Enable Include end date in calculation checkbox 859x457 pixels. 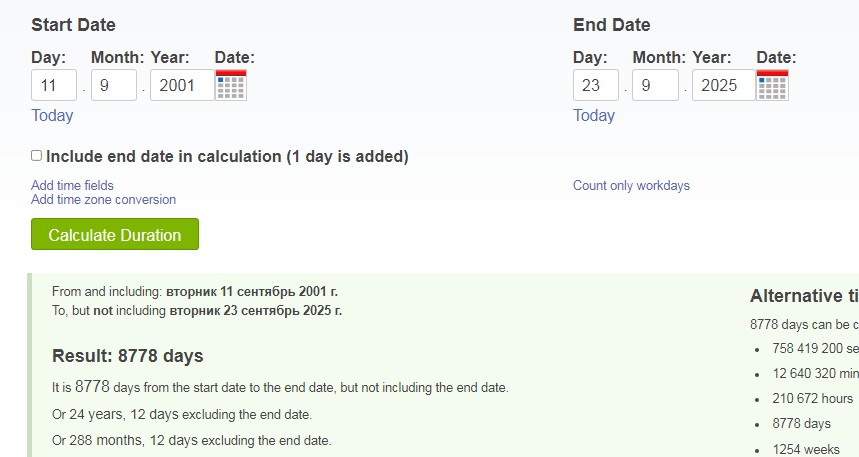click(37, 156)
